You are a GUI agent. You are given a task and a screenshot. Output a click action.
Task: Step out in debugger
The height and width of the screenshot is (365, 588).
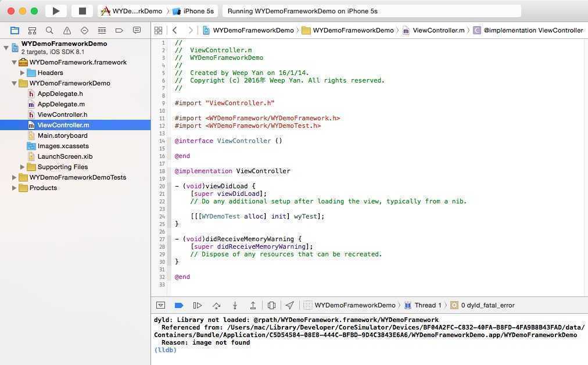tap(253, 305)
